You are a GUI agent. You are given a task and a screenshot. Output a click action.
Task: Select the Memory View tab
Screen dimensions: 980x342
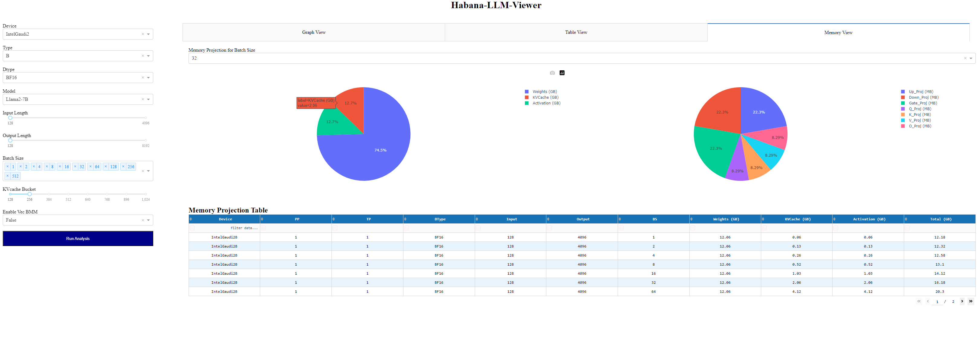pyautogui.click(x=838, y=32)
